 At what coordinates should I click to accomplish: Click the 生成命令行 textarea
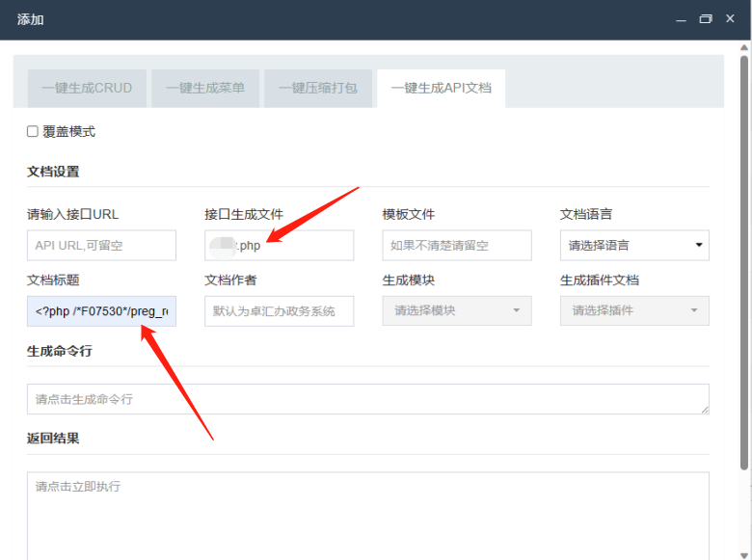(x=368, y=399)
